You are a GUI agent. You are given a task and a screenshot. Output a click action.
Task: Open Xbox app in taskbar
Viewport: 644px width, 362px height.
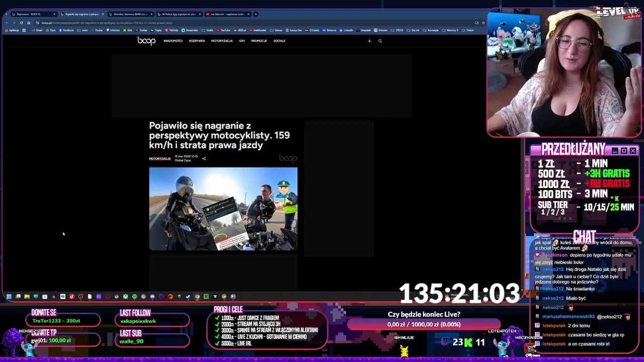tap(125, 297)
